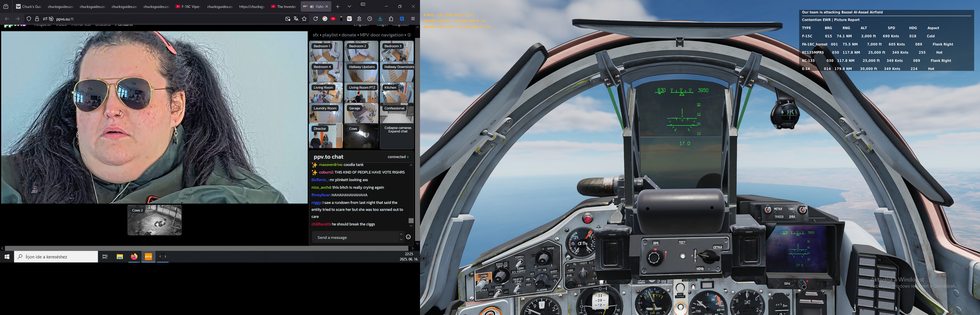Switch to Director camera

326,136
